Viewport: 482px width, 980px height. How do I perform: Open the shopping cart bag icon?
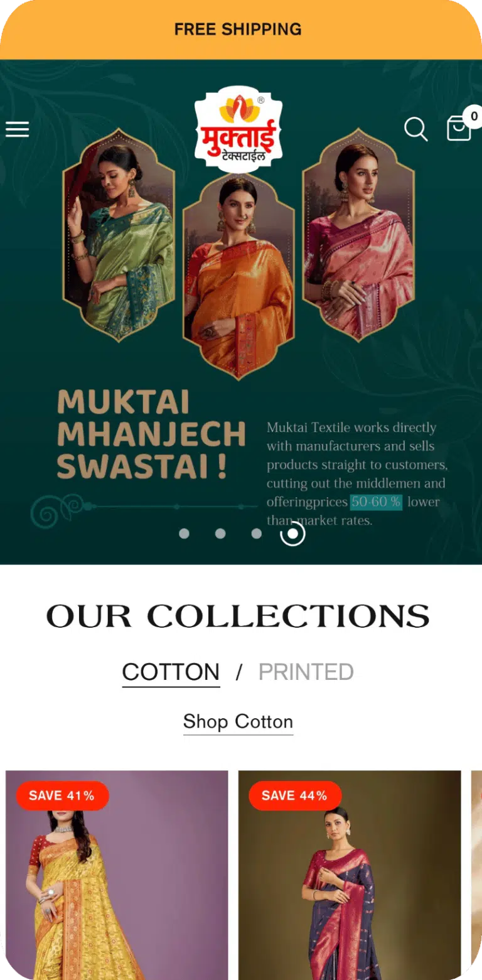[459, 129]
